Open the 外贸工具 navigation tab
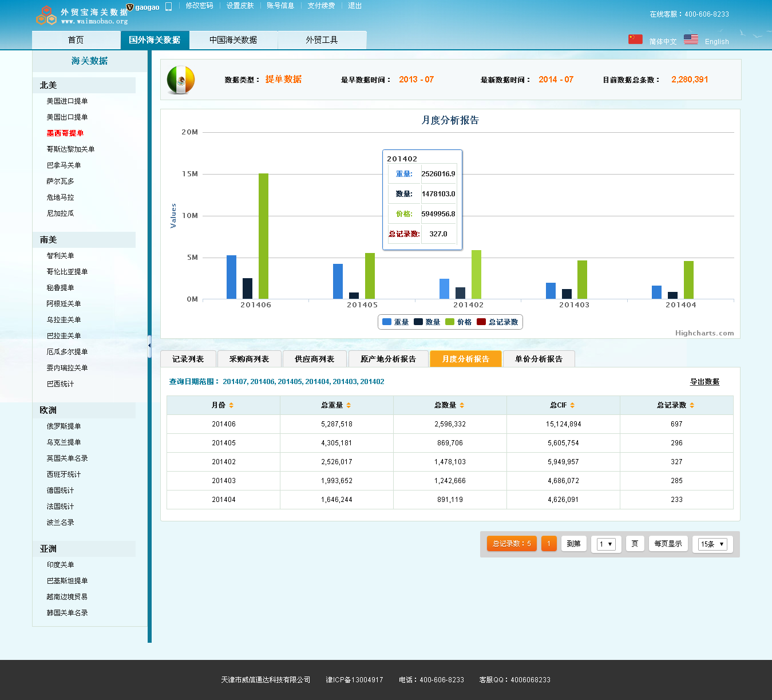772x700 pixels. (x=322, y=40)
